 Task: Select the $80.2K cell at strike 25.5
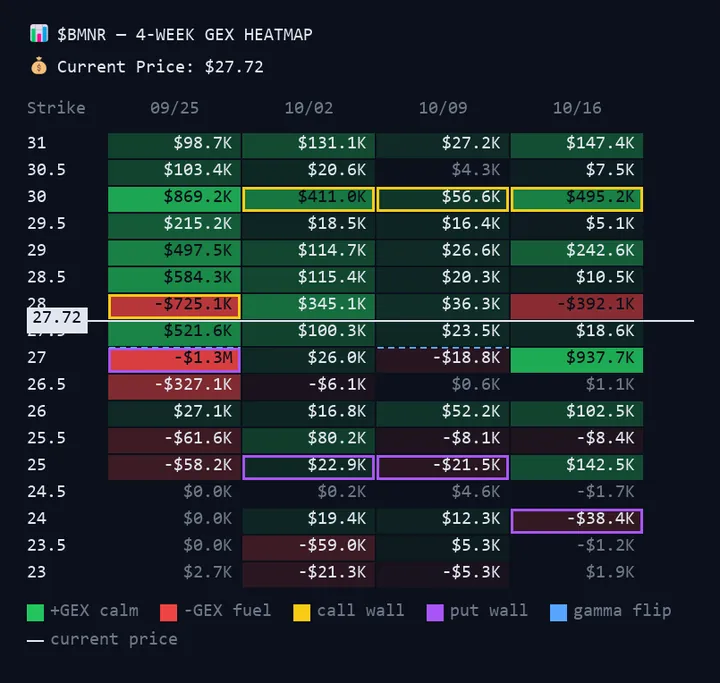coord(308,440)
